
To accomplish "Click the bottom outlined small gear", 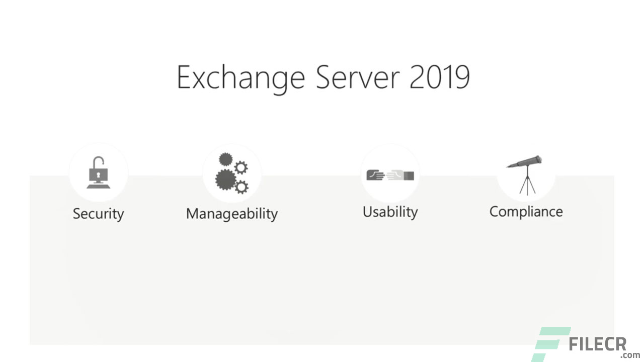I will [242, 187].
